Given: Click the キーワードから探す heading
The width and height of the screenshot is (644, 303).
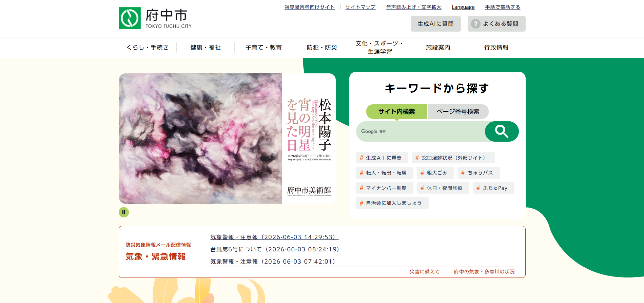Looking at the screenshot, I should pos(437,88).
